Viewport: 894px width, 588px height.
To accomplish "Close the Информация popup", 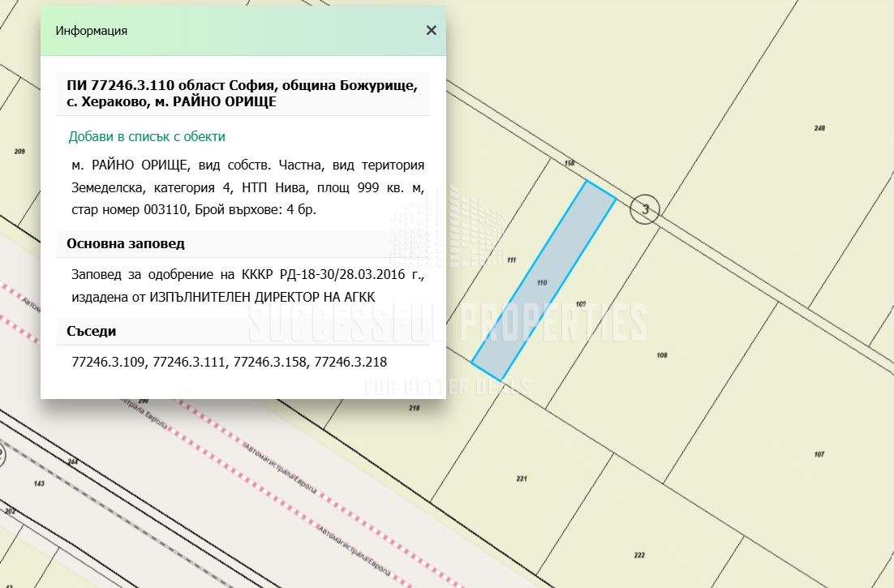I will point(431,31).
